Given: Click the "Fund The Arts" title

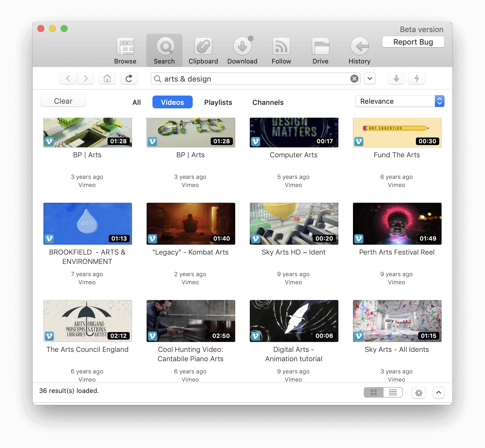Looking at the screenshot, I should pyautogui.click(x=397, y=155).
